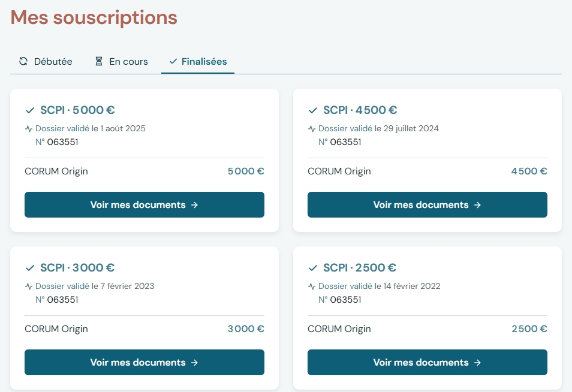
Task: Click activity icon next to 1 août 2025
Action: (29, 129)
